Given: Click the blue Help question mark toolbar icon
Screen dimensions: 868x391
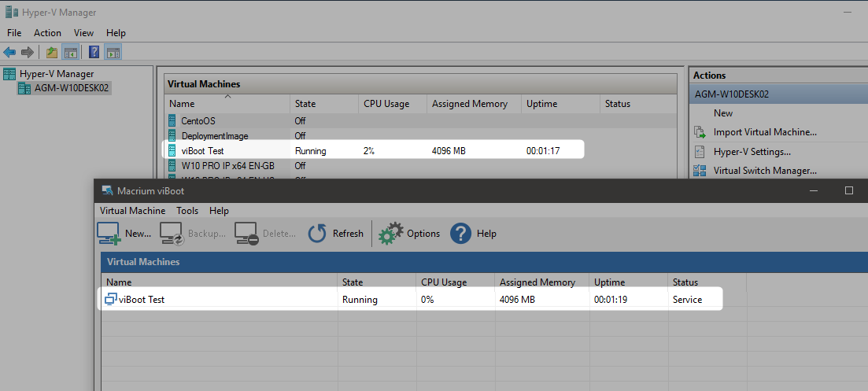Looking at the screenshot, I should (x=94, y=53).
